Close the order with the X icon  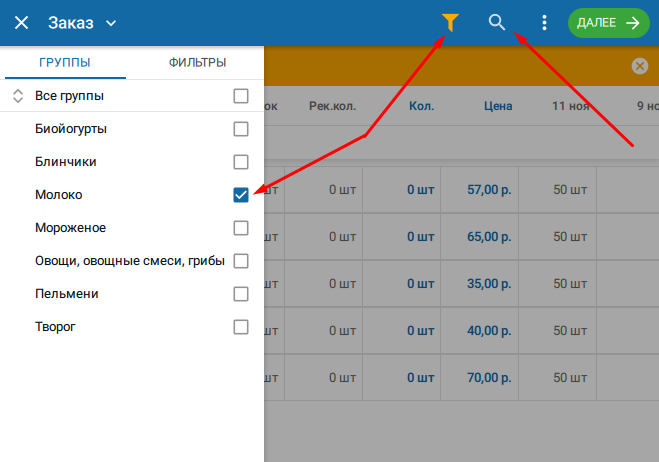point(21,22)
